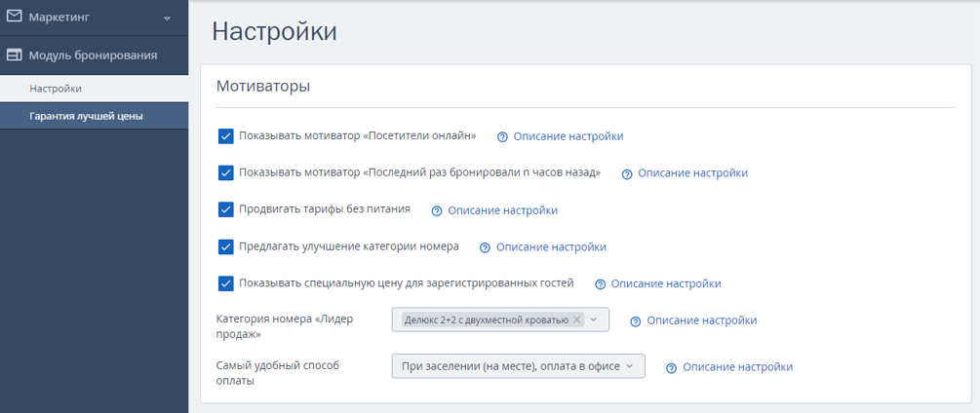Click help icon beside специальную цену для гостей
980x413 pixels.
click(x=600, y=284)
